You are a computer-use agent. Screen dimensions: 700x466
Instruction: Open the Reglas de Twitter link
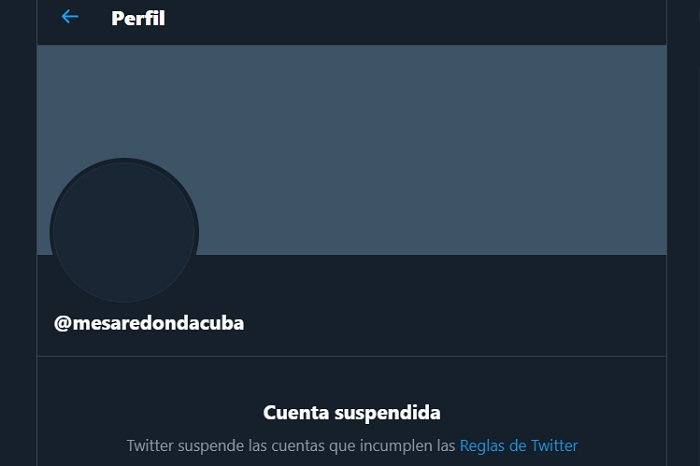519,445
